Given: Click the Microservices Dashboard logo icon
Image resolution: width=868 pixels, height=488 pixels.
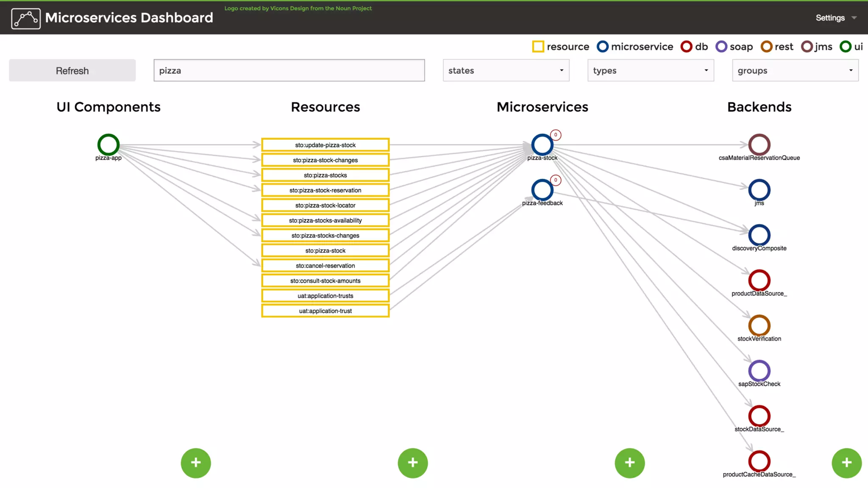Looking at the screenshot, I should point(26,18).
